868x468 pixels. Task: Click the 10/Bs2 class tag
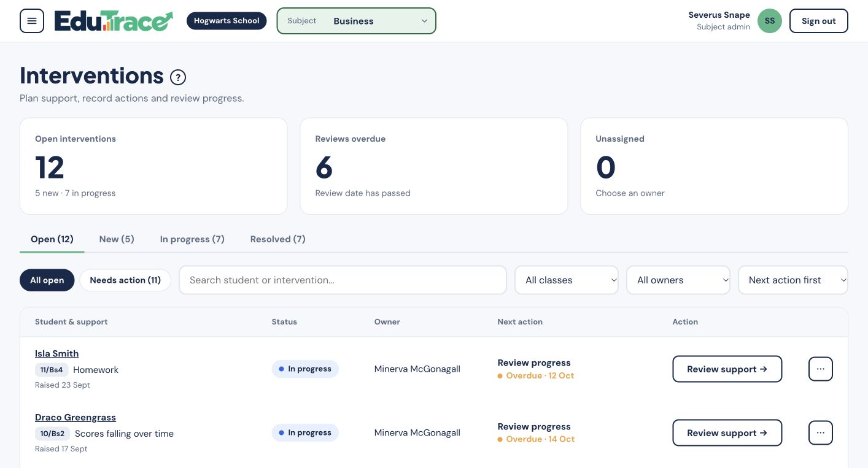tap(52, 434)
